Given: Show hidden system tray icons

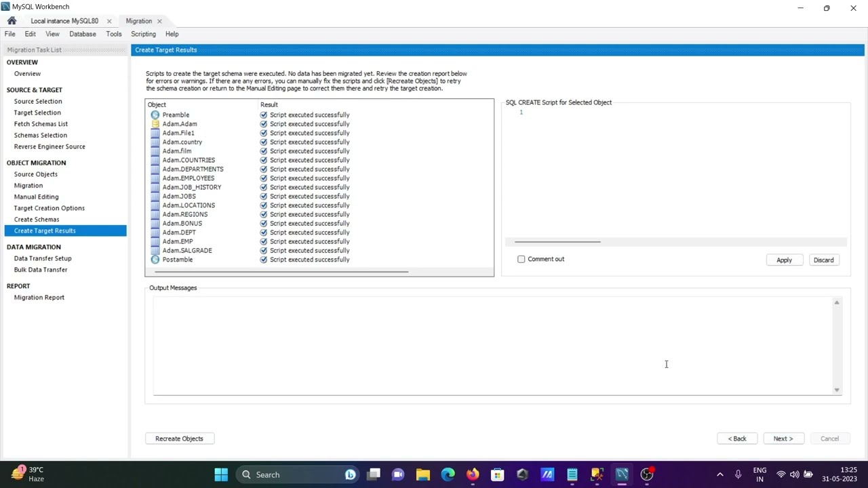Looking at the screenshot, I should (719, 474).
